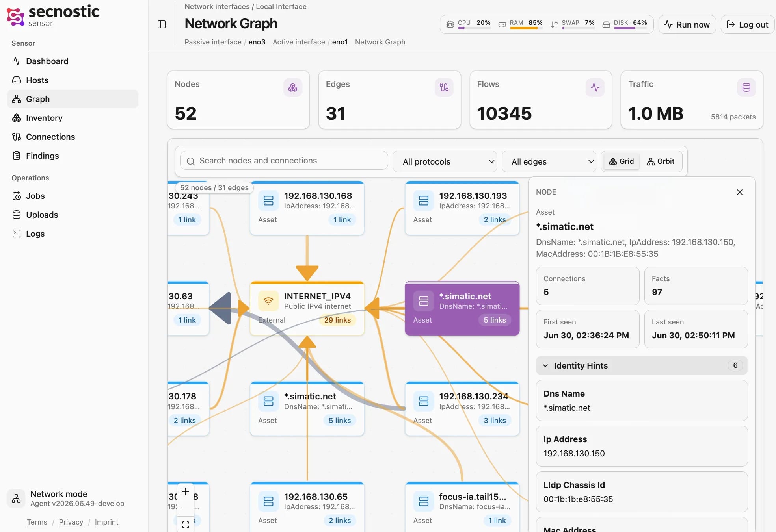Click the INTERNET_IPV4 wifi node icon
776x532 pixels.
tap(268, 301)
